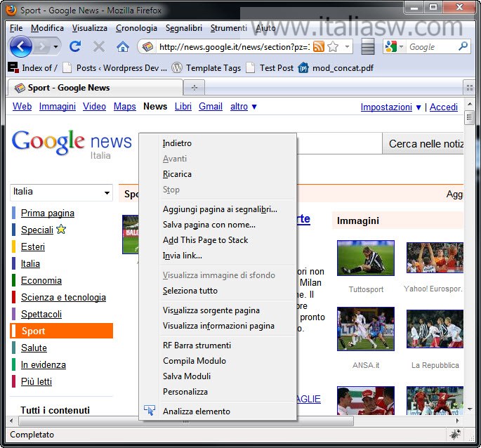This screenshot has width=481, height=448.
Task: Click the site favicon in address bar
Action: 147,47
